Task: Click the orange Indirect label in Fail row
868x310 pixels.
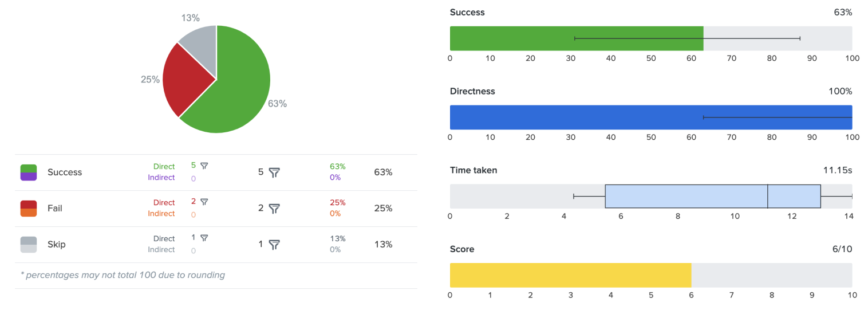Action: pyautogui.click(x=161, y=214)
